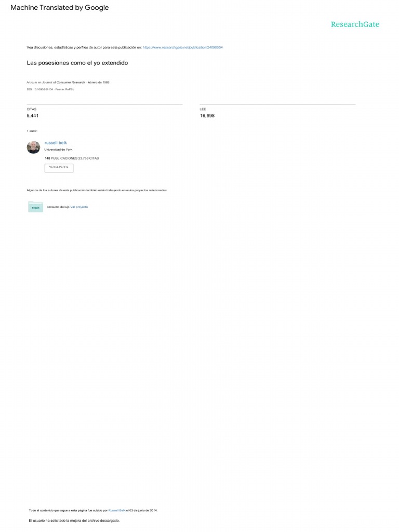
Task: Click the Machine Translated by Google header
Action: pos(60,7)
